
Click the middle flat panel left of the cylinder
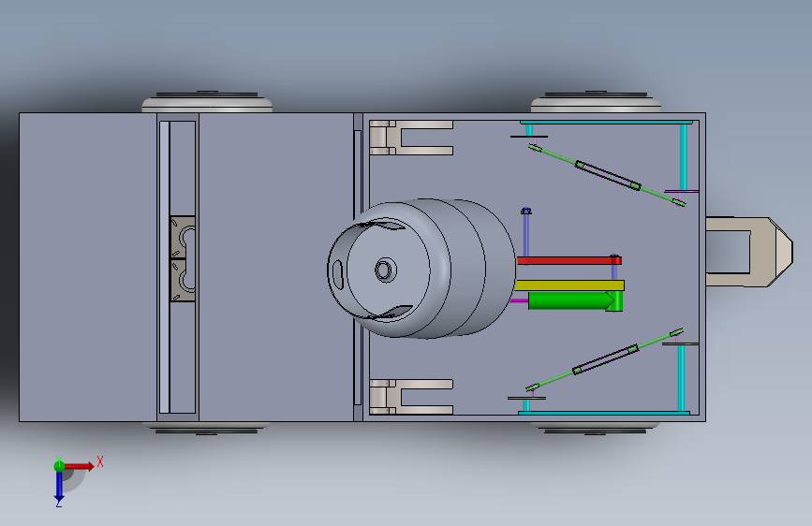click(276, 267)
